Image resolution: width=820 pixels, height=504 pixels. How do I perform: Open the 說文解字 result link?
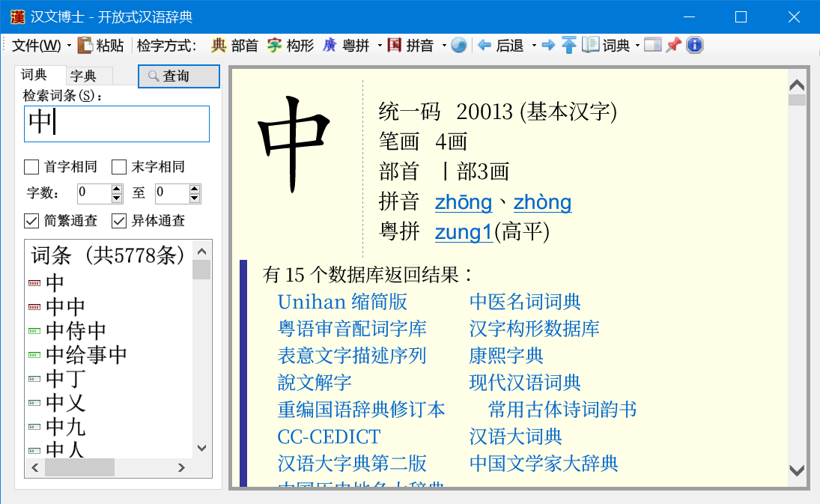pyautogui.click(x=315, y=383)
